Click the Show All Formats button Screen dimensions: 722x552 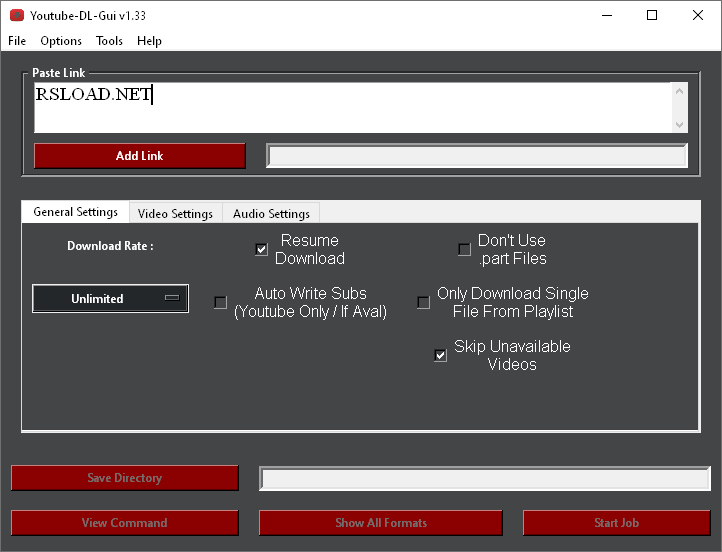pos(381,523)
